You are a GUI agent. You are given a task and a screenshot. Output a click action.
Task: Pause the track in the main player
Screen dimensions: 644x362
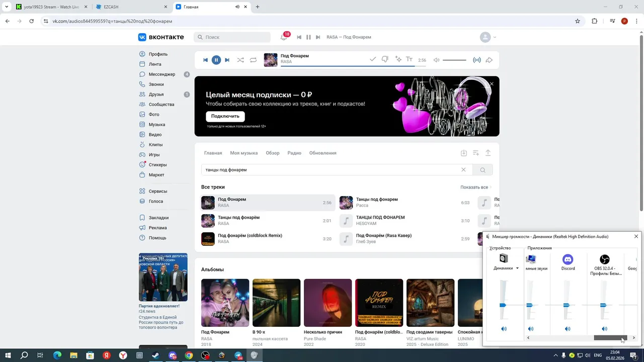[216, 60]
